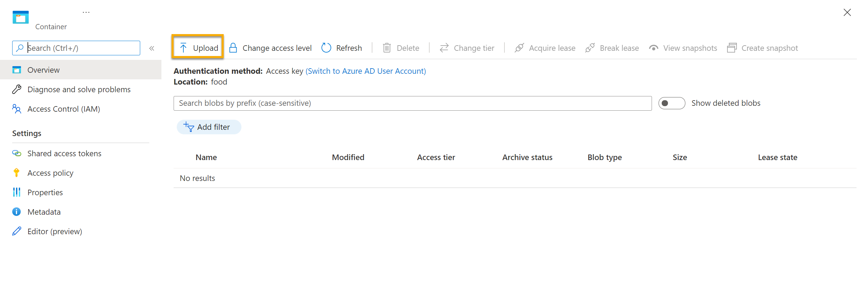Sort blobs by the Modified column header
Image resolution: width=868 pixels, height=293 pixels.
pos(348,157)
